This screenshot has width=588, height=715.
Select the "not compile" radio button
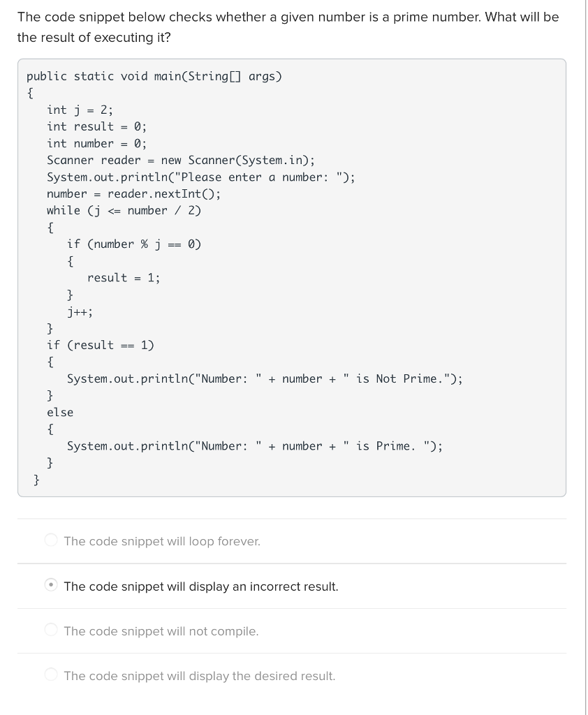51,631
